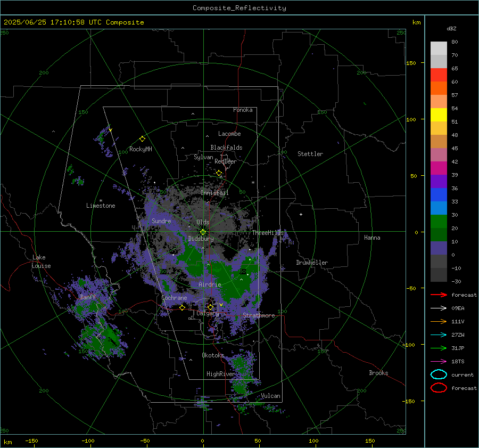Click the Banff label
This screenshot has width=479, height=448.
(88, 297)
